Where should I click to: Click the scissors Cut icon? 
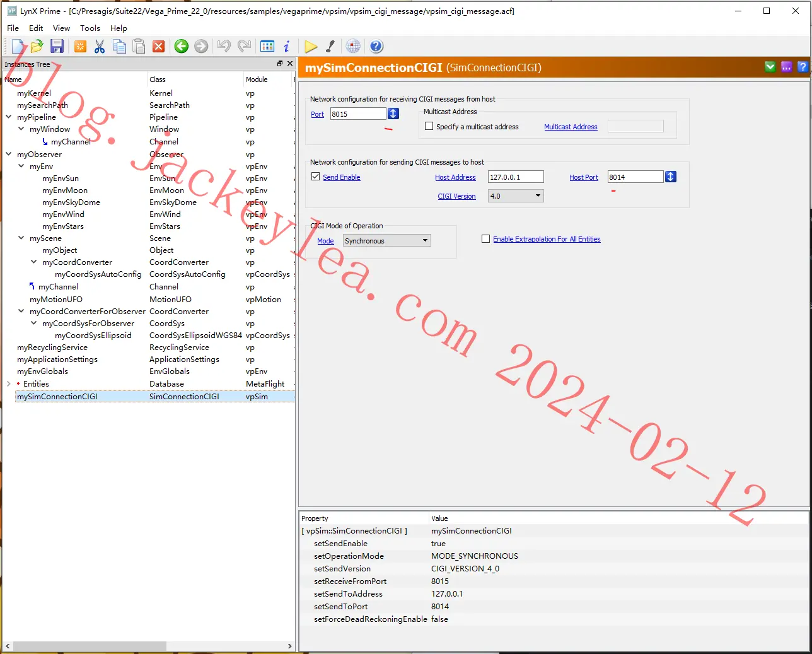pyautogui.click(x=100, y=46)
